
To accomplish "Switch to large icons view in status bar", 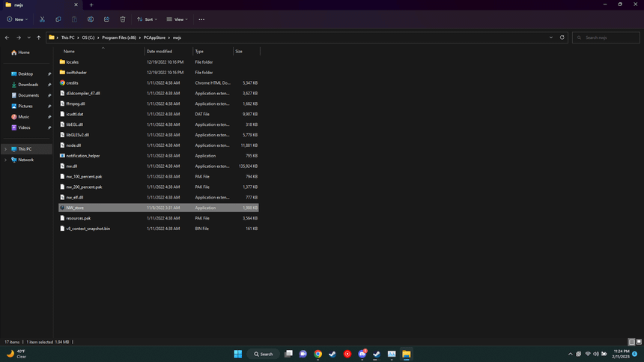I will (x=638, y=342).
